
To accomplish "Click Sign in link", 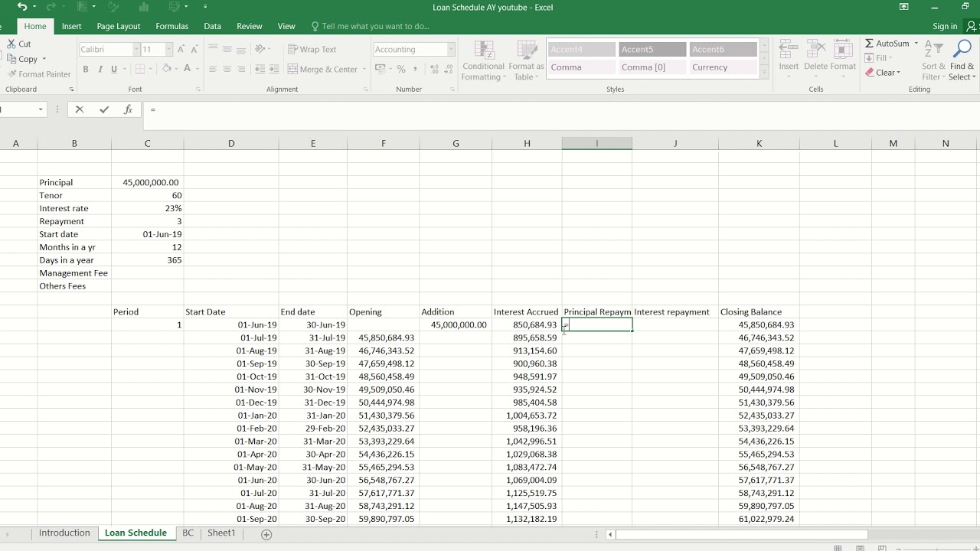I will pos(945,26).
